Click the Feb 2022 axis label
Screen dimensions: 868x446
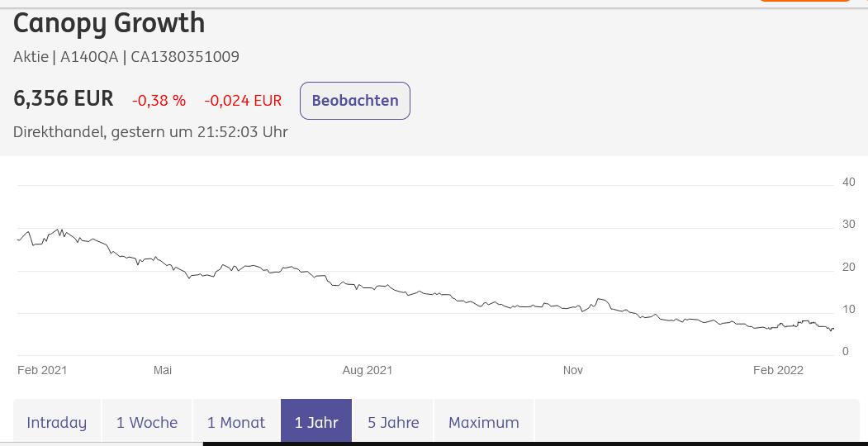point(778,370)
